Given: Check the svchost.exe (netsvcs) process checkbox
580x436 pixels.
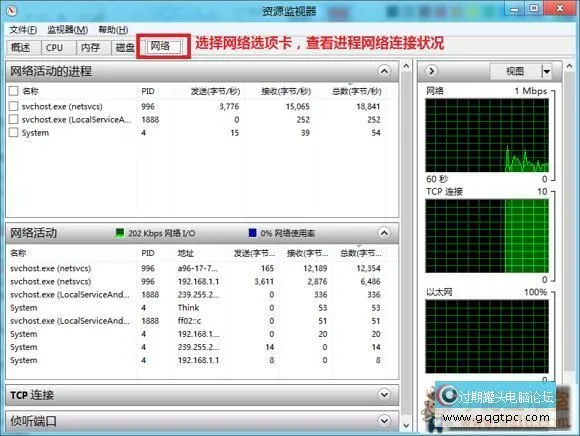Looking at the screenshot, I should pyautogui.click(x=13, y=106).
